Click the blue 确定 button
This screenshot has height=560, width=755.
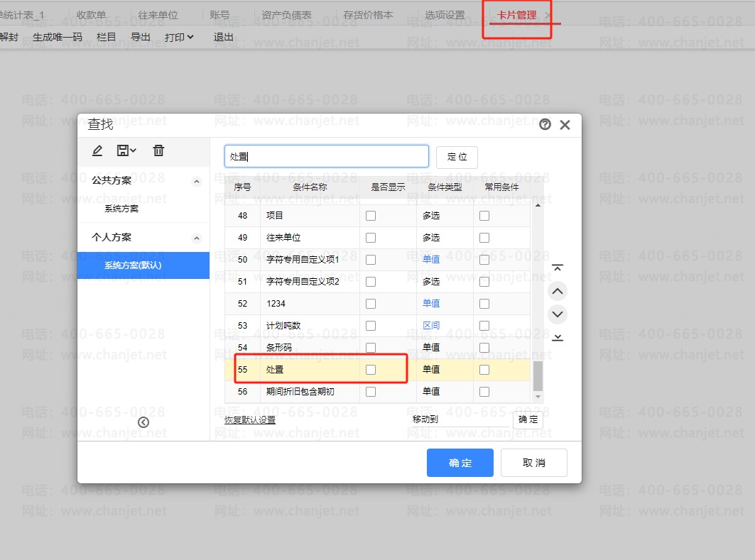(x=460, y=463)
